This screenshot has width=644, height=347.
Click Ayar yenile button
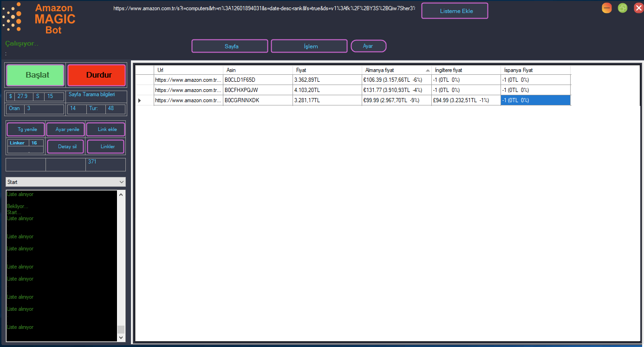pos(65,129)
